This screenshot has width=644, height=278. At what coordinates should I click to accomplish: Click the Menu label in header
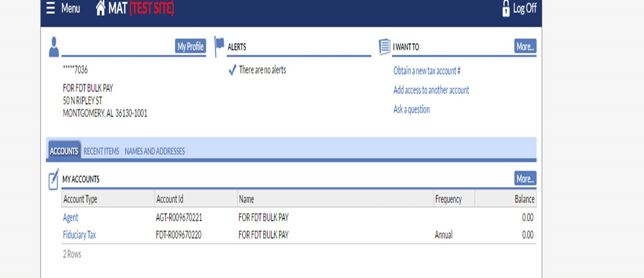[x=70, y=8]
